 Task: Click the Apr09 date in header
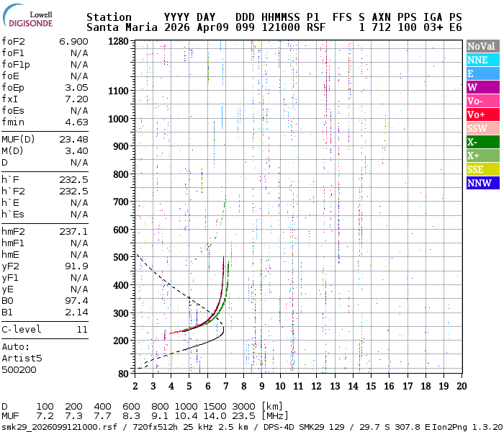pyautogui.click(x=213, y=27)
